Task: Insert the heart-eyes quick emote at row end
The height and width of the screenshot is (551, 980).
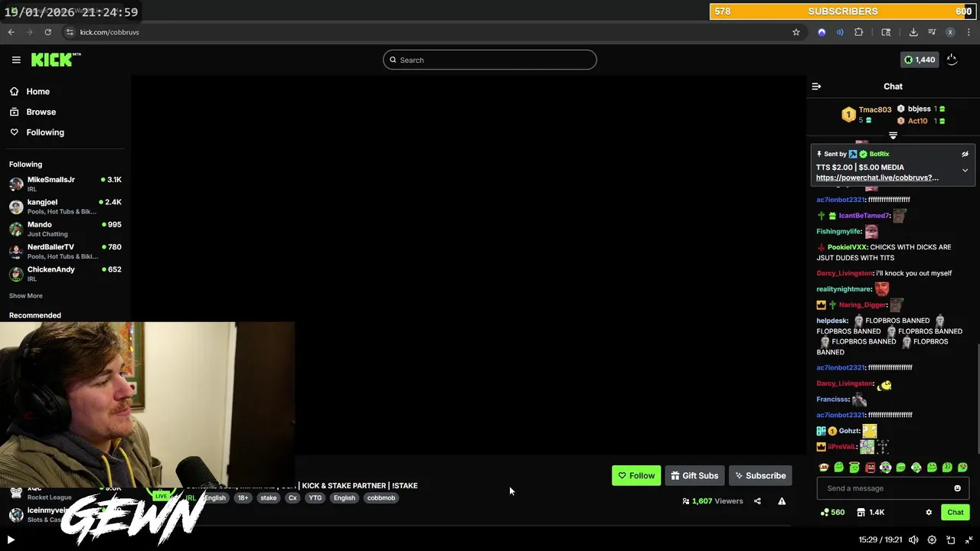Action: (962, 467)
